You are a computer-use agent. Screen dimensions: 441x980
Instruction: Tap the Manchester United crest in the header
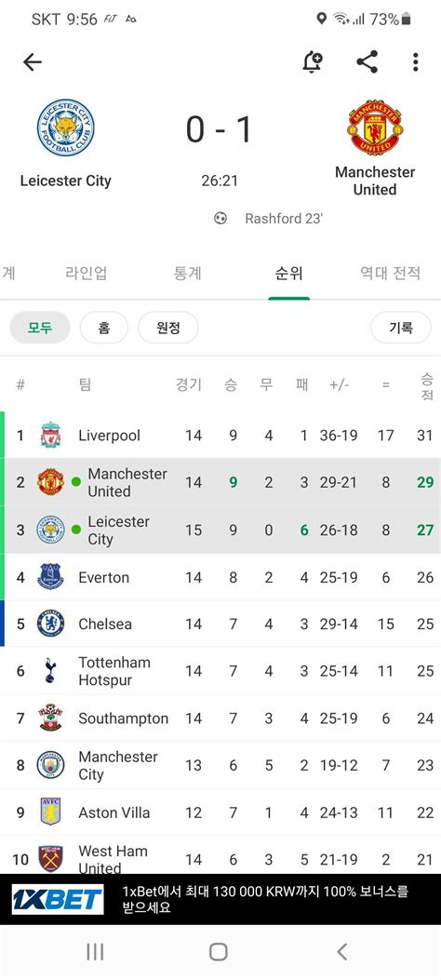coord(375,128)
